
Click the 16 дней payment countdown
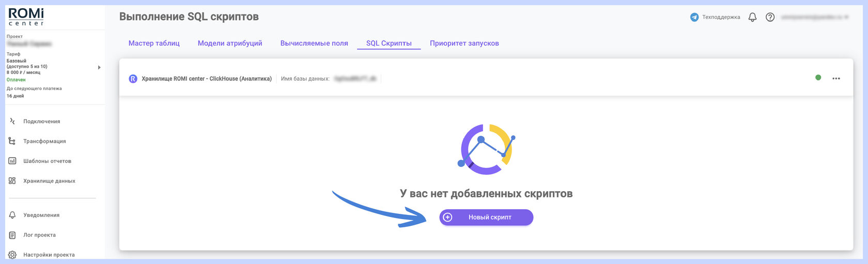coord(15,96)
